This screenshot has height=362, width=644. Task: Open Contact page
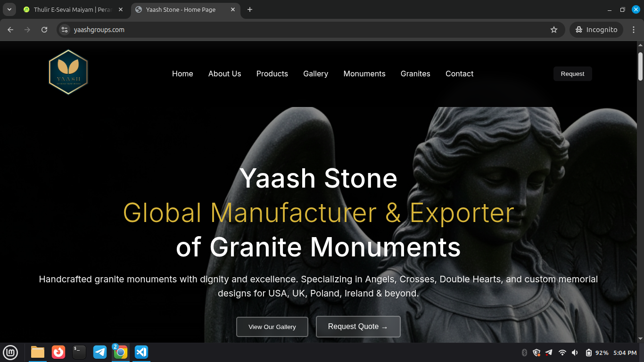459,74
